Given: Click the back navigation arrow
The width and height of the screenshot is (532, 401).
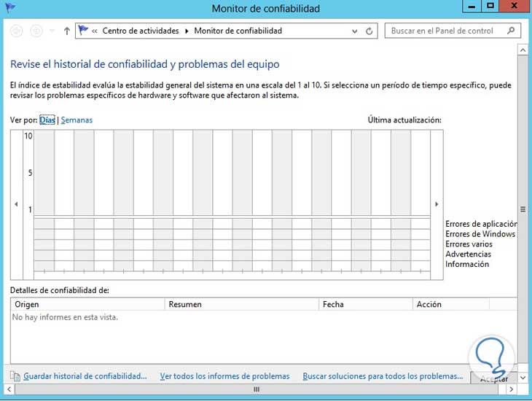Looking at the screenshot, I should click(16, 31).
